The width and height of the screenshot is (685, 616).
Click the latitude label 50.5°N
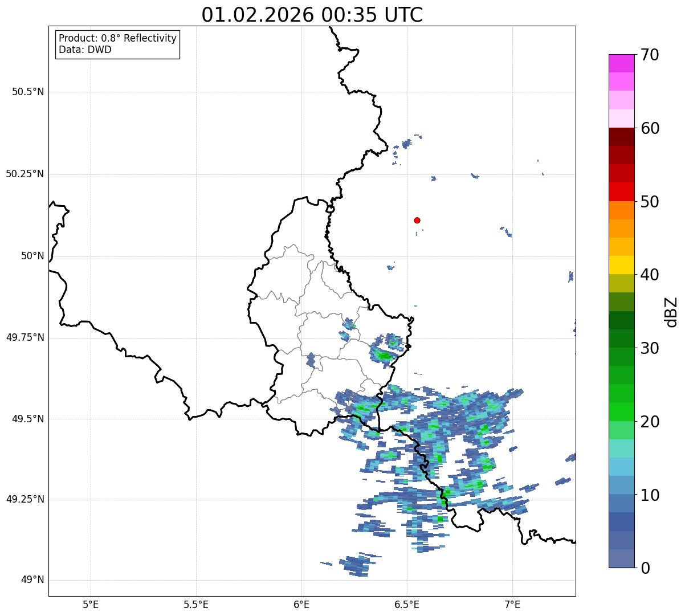(28, 92)
